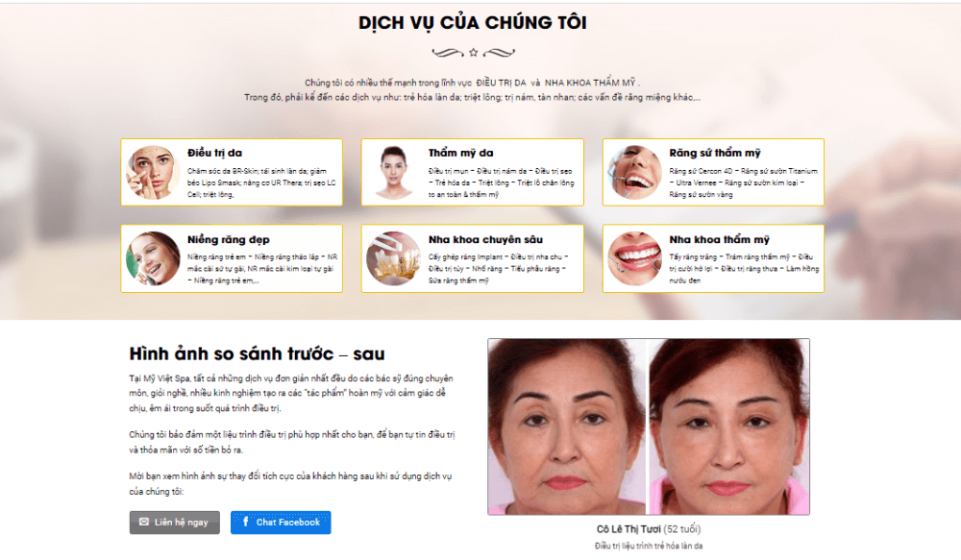This screenshot has height=560, width=961.
Task: Click the Răng sứ thẩm mỹ smile image
Action: [x=634, y=172]
